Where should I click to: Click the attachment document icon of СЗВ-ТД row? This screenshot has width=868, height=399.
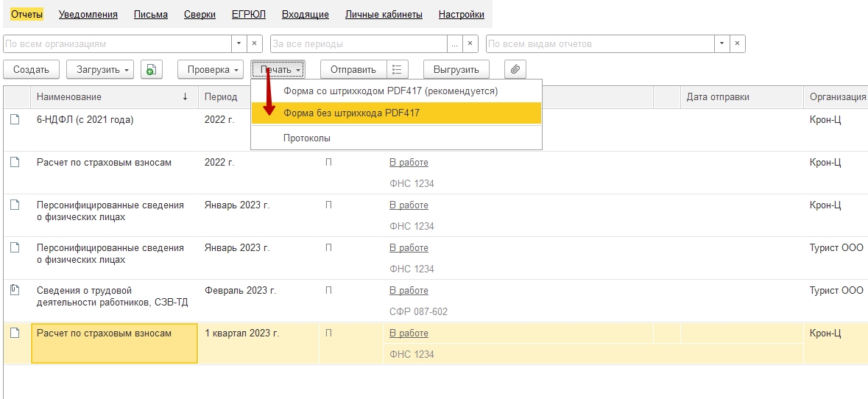(x=14, y=291)
